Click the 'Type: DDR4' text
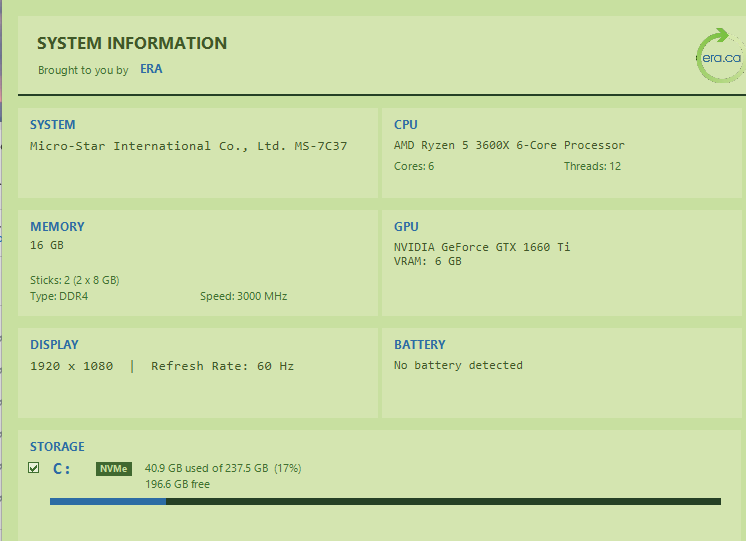 [x=59, y=296]
